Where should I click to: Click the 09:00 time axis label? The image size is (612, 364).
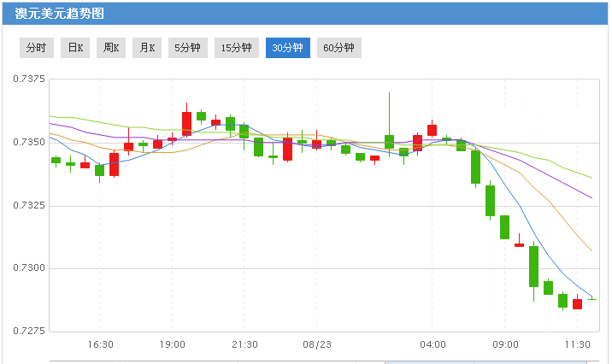coord(505,344)
